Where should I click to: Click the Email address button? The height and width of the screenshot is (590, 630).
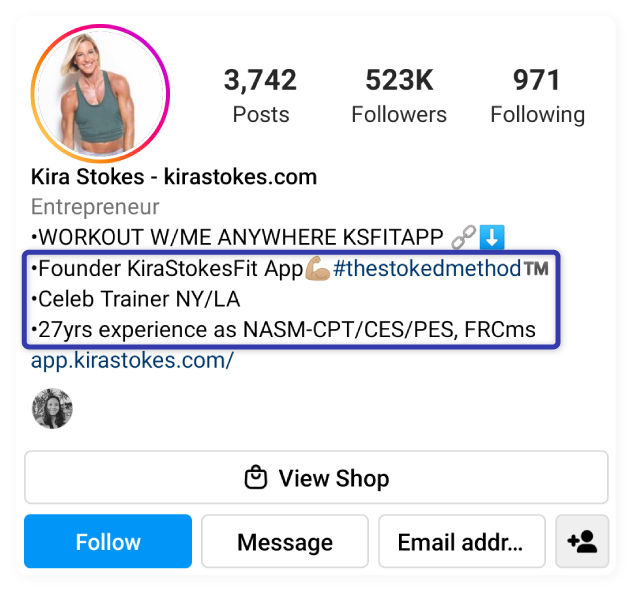[461, 542]
